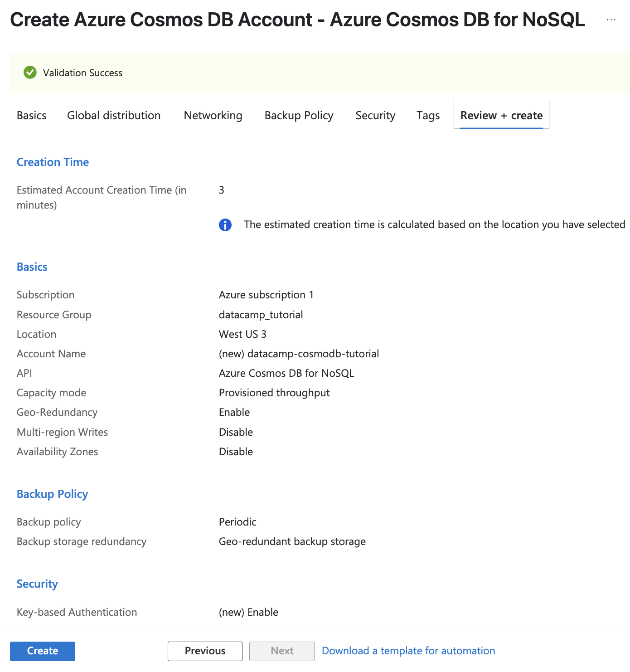Select the Provisioned throughput value
The height and width of the screenshot is (672, 630).
274,393
